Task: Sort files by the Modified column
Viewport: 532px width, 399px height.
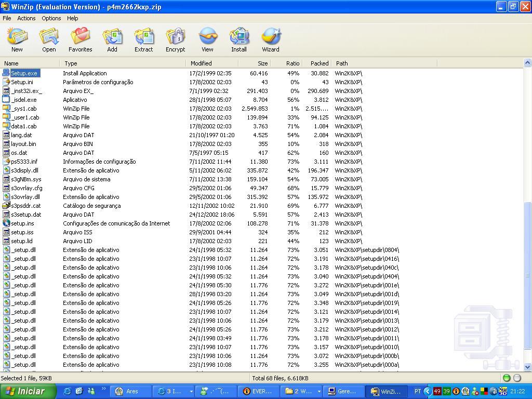Action: pyautogui.click(x=212, y=63)
